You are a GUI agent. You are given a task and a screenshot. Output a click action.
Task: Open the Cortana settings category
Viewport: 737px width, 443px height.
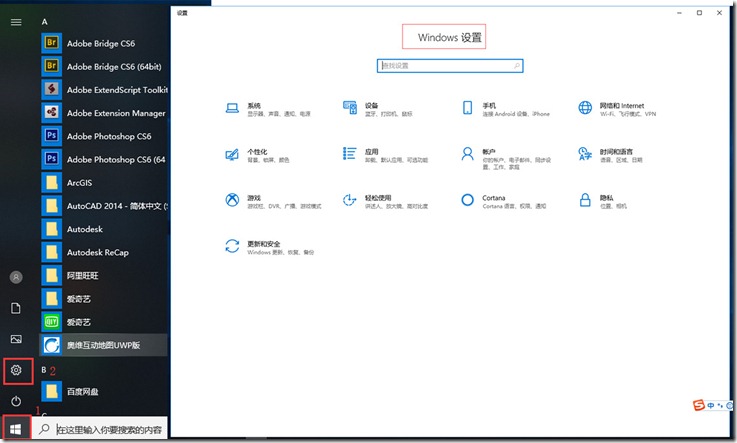(x=467, y=200)
